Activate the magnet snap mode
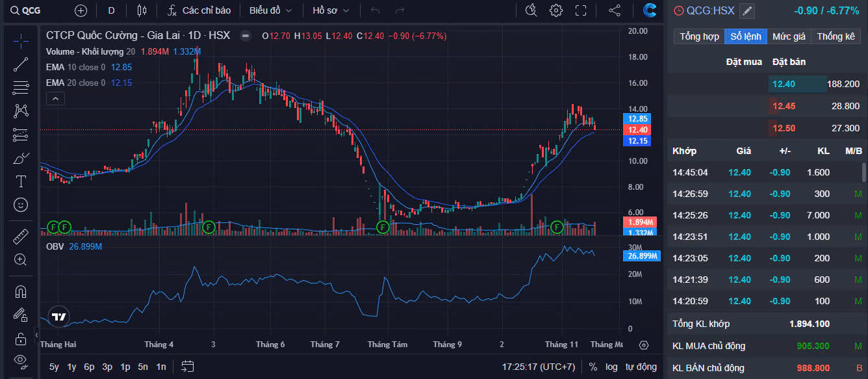The width and height of the screenshot is (868, 379). [21, 291]
